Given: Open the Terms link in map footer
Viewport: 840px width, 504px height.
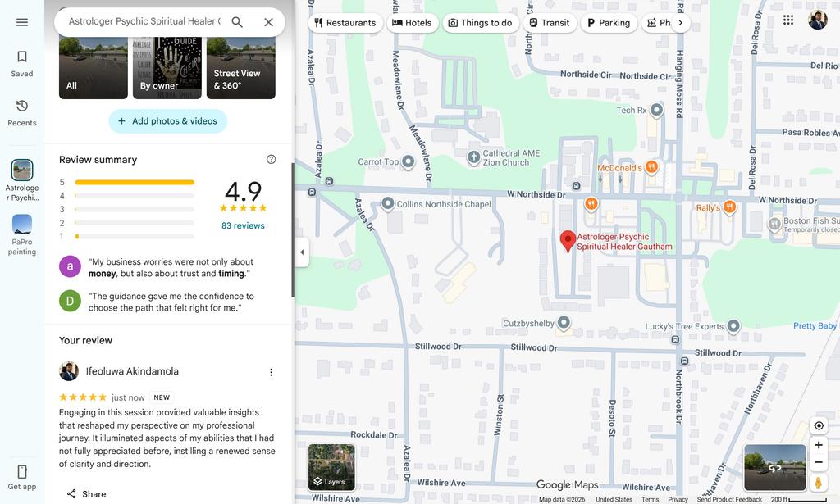Looking at the screenshot, I should [650, 499].
